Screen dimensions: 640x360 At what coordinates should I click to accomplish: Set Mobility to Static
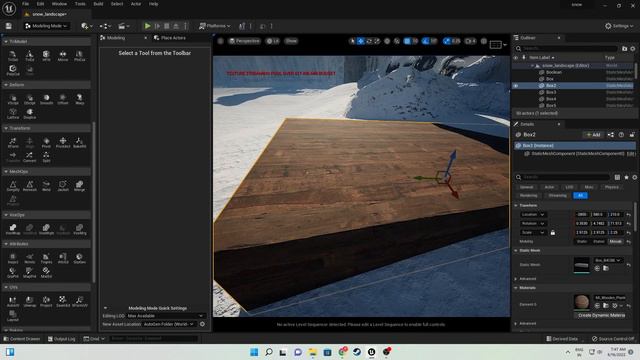click(x=582, y=242)
